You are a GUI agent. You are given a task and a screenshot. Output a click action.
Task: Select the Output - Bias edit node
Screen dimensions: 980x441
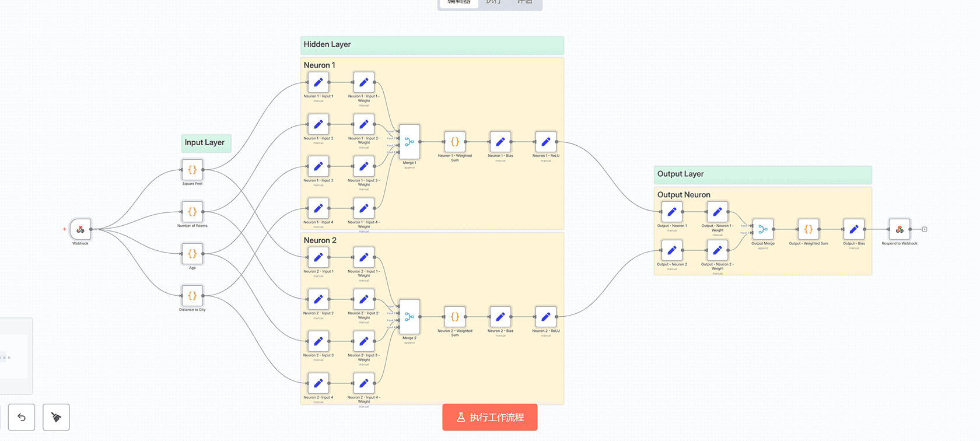pyautogui.click(x=853, y=229)
